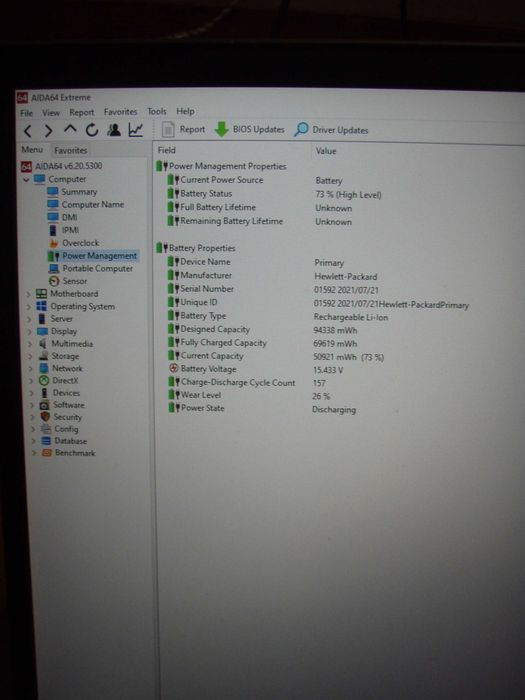This screenshot has width=525, height=700.
Task: Open the Tools menu
Action: [157, 111]
